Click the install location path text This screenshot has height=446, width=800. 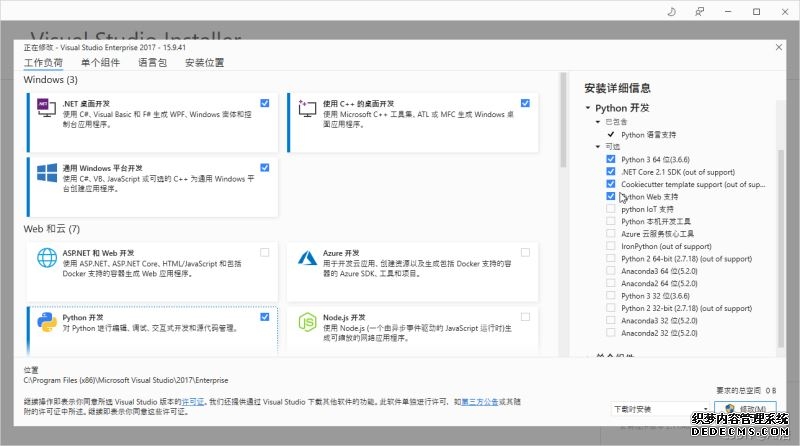click(x=126, y=380)
